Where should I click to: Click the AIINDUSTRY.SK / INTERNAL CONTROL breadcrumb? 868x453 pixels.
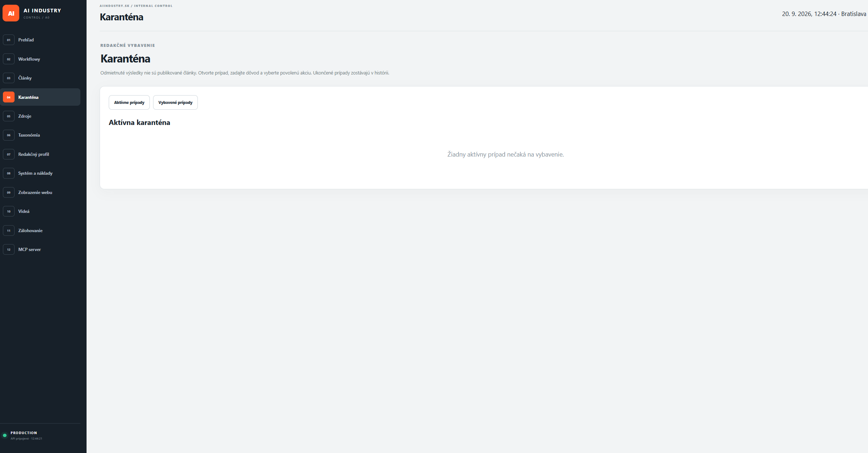pyautogui.click(x=136, y=6)
